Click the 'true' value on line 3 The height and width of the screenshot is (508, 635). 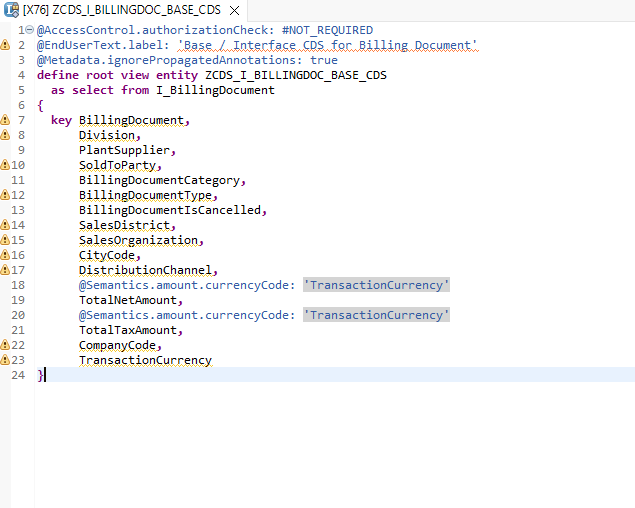coord(324,60)
